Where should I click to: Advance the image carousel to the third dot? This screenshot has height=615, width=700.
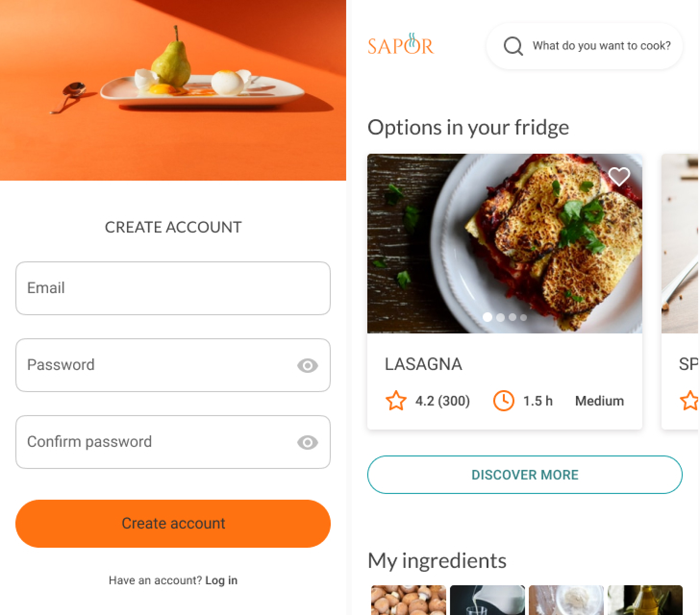(512, 318)
